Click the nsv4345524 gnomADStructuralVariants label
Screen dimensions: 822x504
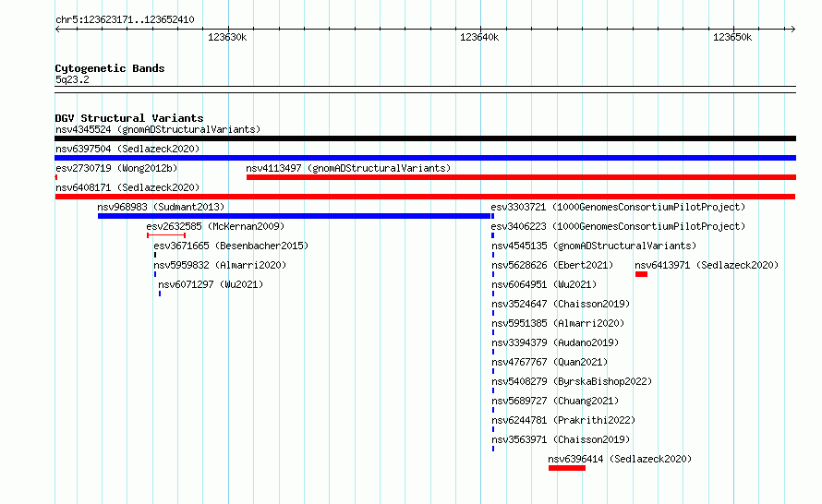tap(158, 129)
